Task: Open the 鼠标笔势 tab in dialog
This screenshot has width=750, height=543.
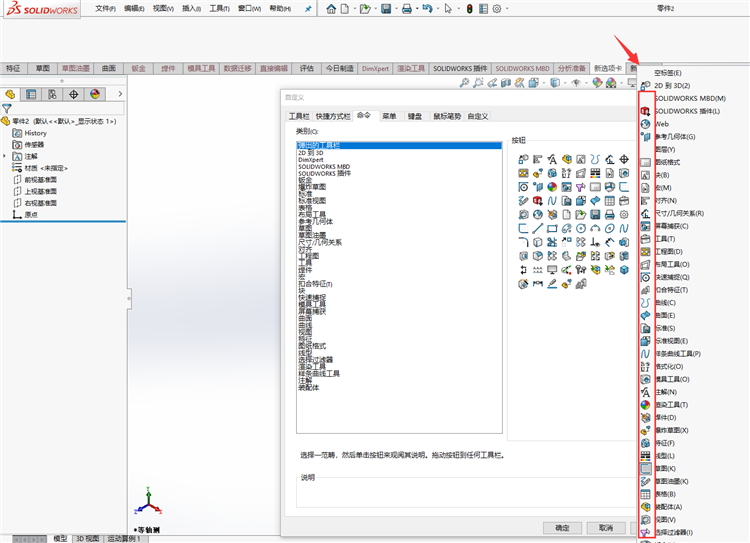Action: (447, 116)
